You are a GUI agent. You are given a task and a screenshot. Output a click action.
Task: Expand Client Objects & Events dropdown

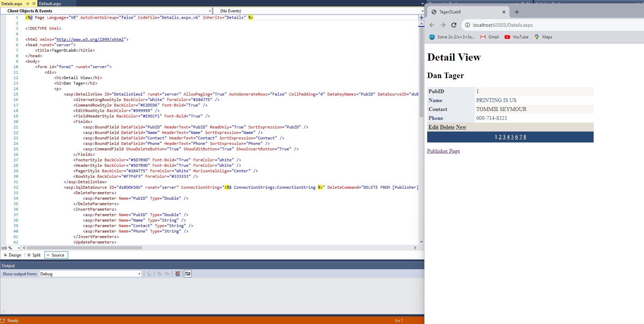pos(210,11)
